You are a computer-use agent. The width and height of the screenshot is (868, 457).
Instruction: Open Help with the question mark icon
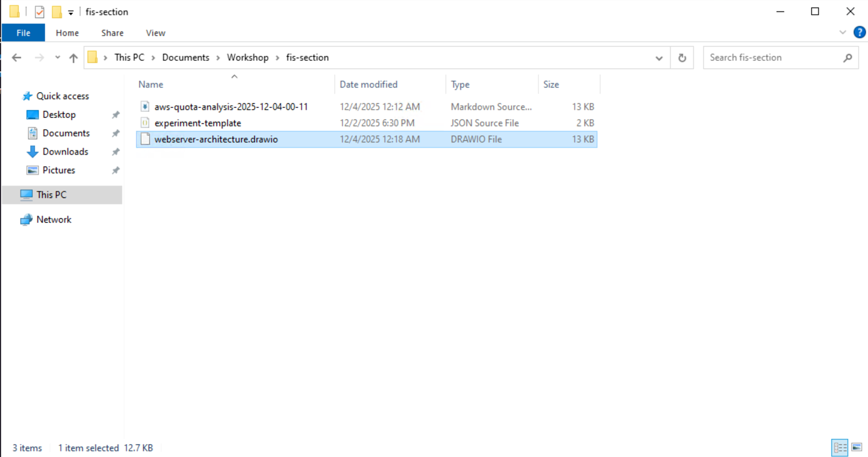[860, 32]
